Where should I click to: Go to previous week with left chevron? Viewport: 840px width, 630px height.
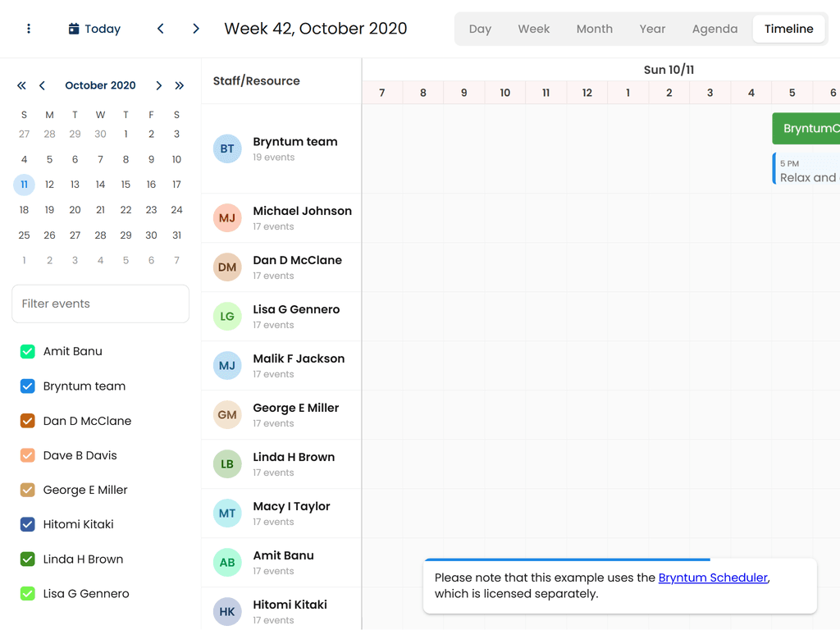[x=160, y=28]
